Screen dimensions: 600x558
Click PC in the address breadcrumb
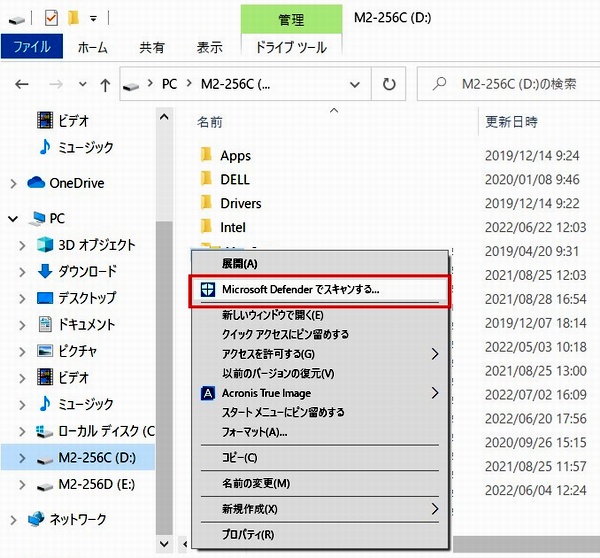pyautogui.click(x=169, y=84)
